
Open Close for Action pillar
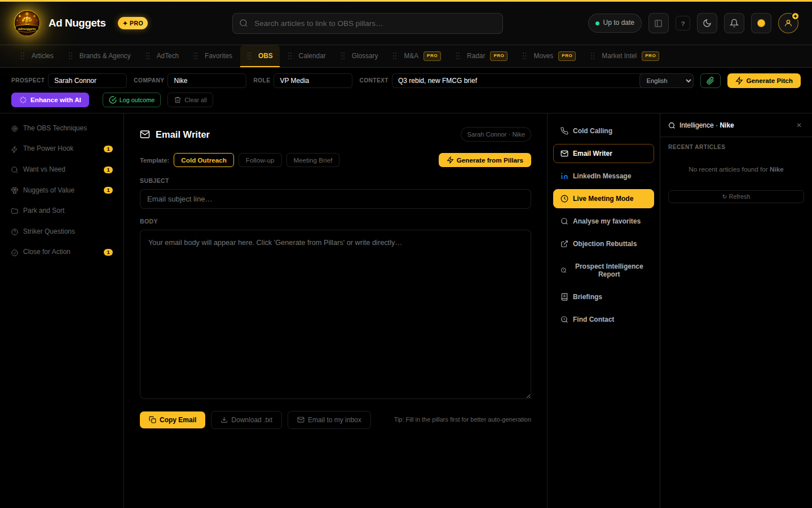(x=62, y=252)
